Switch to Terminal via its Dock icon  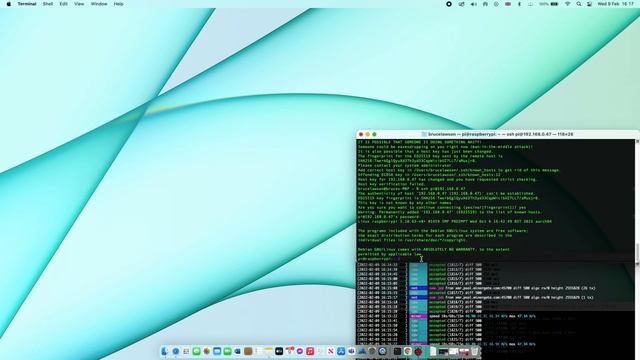pyautogui.click(x=397, y=351)
